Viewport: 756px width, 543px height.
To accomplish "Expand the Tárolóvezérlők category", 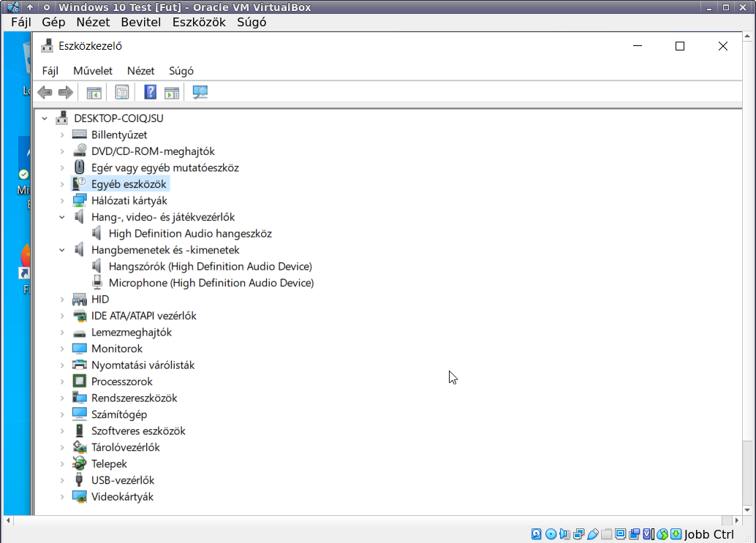I will [61, 447].
